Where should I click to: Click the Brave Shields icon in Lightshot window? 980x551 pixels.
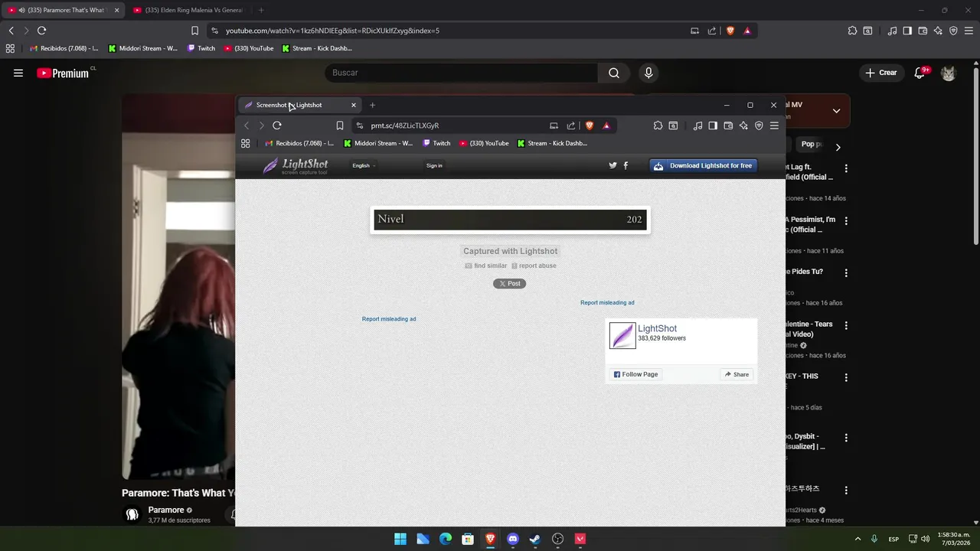(590, 126)
